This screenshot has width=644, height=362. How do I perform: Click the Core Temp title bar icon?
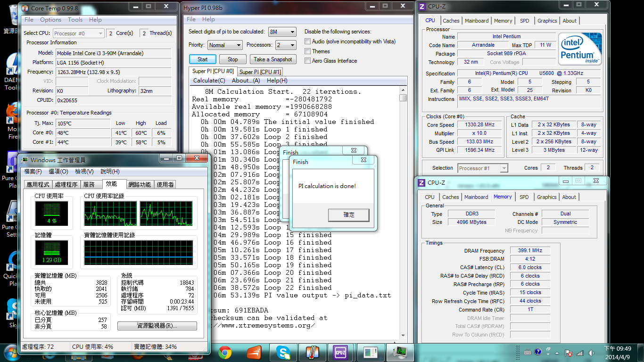tap(25, 8)
